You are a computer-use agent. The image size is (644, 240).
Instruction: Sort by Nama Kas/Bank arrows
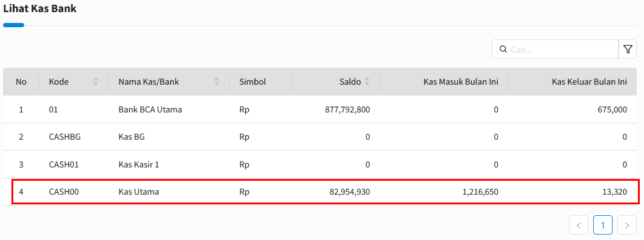pyautogui.click(x=216, y=82)
